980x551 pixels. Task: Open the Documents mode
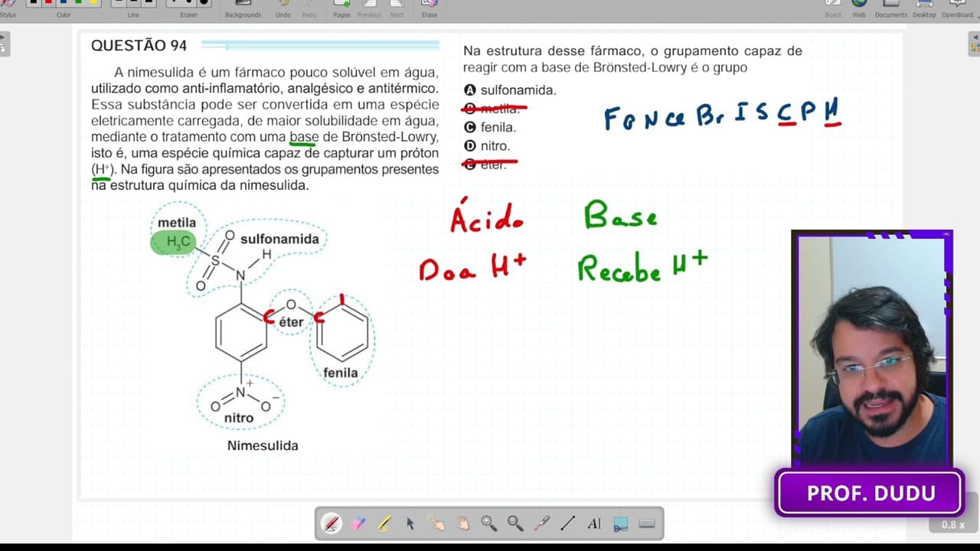pos(891,8)
